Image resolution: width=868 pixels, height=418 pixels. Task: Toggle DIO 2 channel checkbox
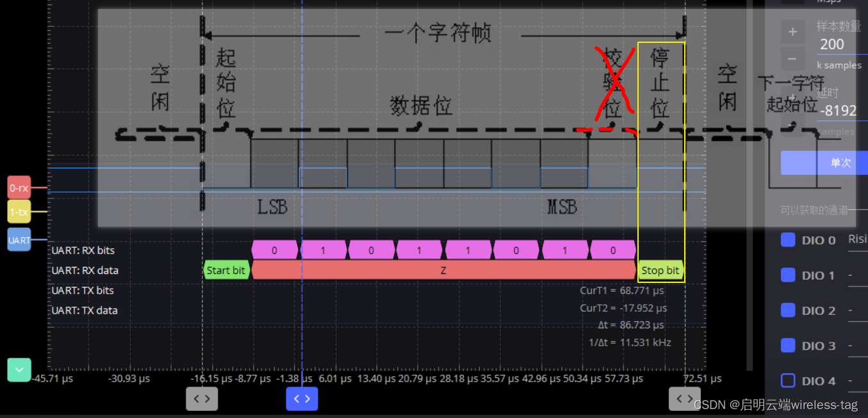click(788, 310)
